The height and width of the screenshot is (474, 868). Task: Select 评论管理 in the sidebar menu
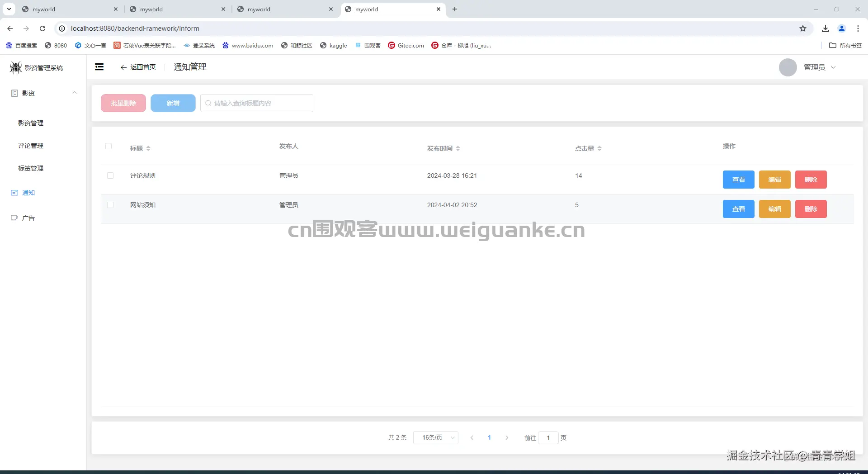click(x=30, y=145)
